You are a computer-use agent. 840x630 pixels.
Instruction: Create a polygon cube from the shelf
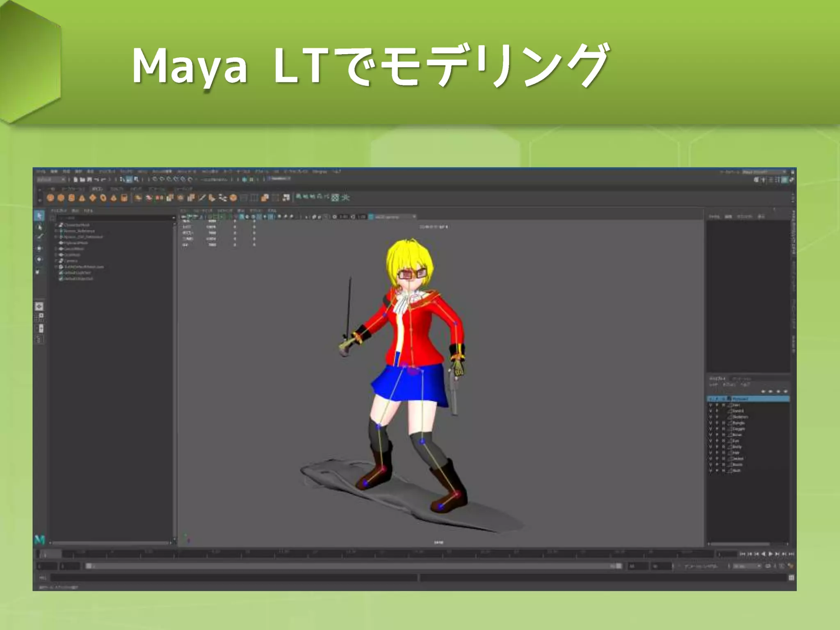point(61,198)
